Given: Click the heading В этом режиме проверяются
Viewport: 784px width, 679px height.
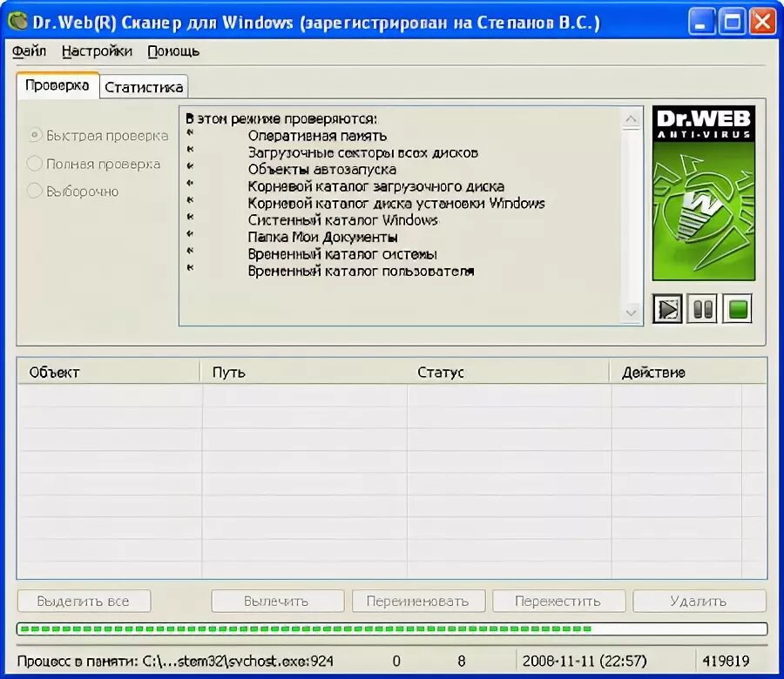Looking at the screenshot, I should pos(281,119).
